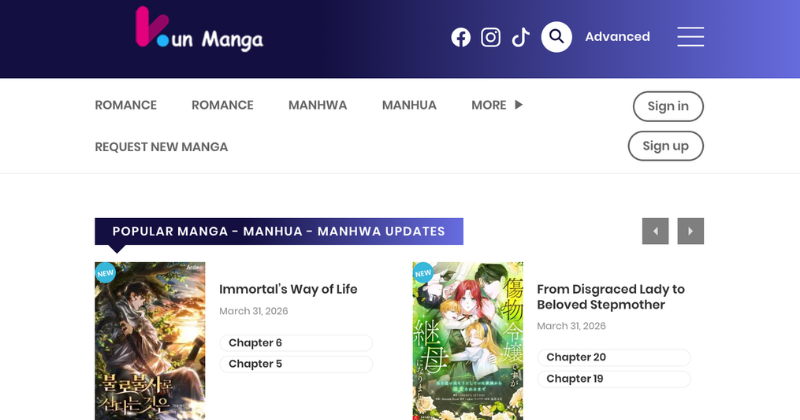This screenshot has height=420, width=800.
Task: Open Advanced search link
Action: pyautogui.click(x=617, y=37)
